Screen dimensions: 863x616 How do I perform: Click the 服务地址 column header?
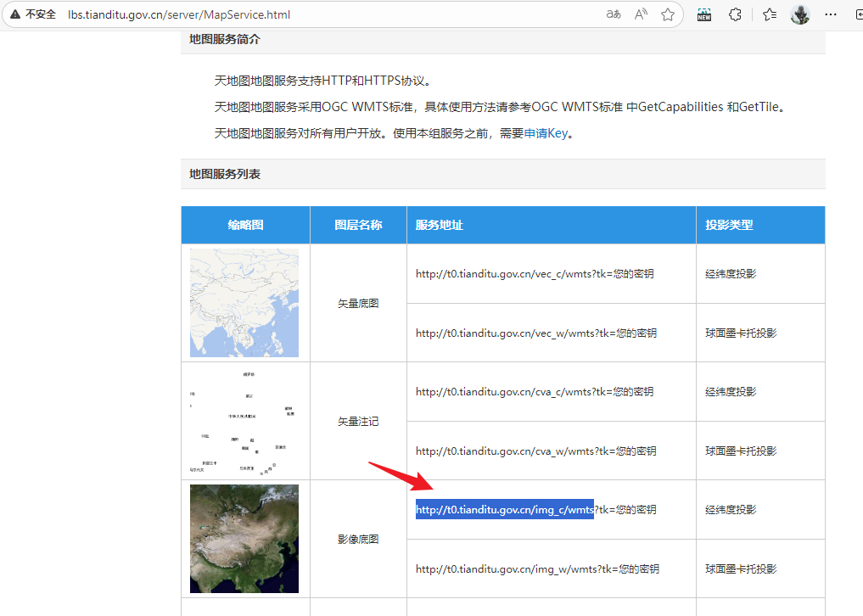[440, 226]
